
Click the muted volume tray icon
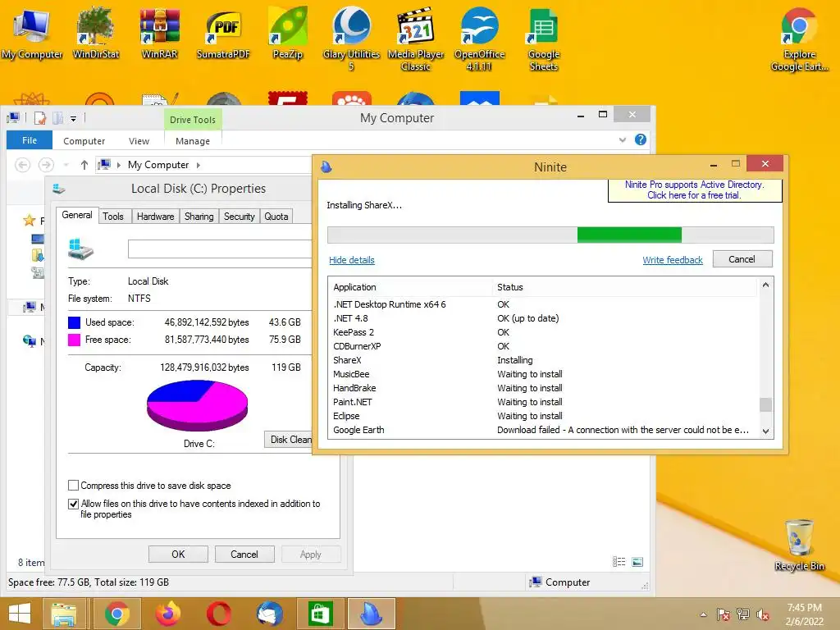point(763,614)
